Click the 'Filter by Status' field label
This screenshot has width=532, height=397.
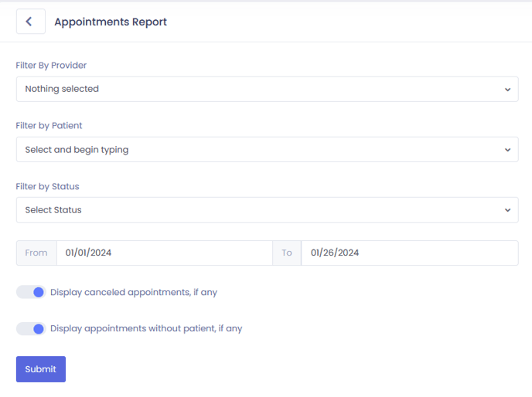(47, 186)
